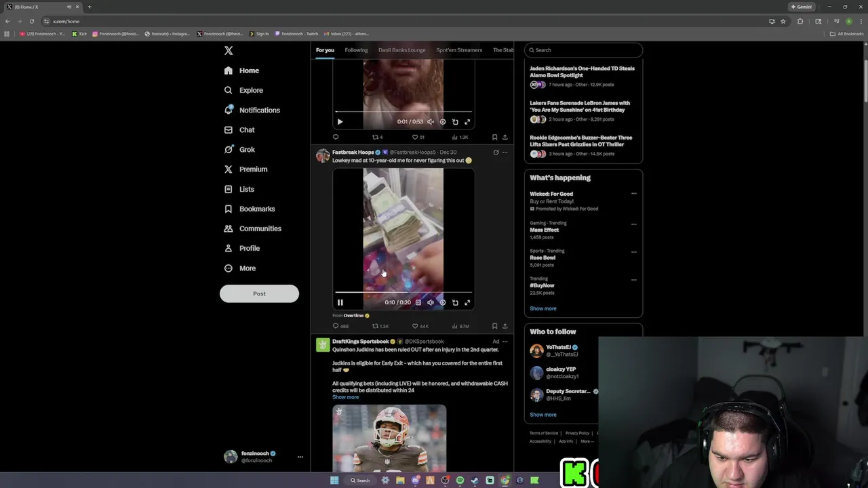868x488 pixels.
Task: Mute the browser tab audio
Action: (68, 7)
